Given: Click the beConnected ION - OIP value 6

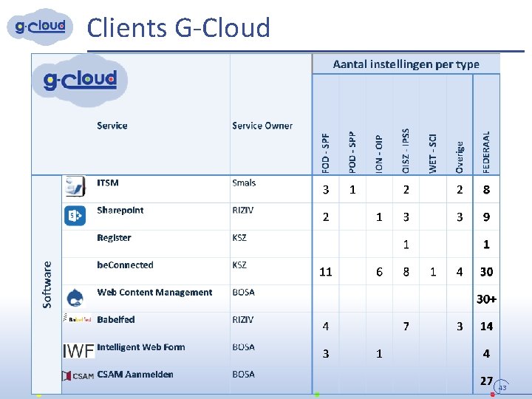Looking at the screenshot, I should (x=379, y=272).
